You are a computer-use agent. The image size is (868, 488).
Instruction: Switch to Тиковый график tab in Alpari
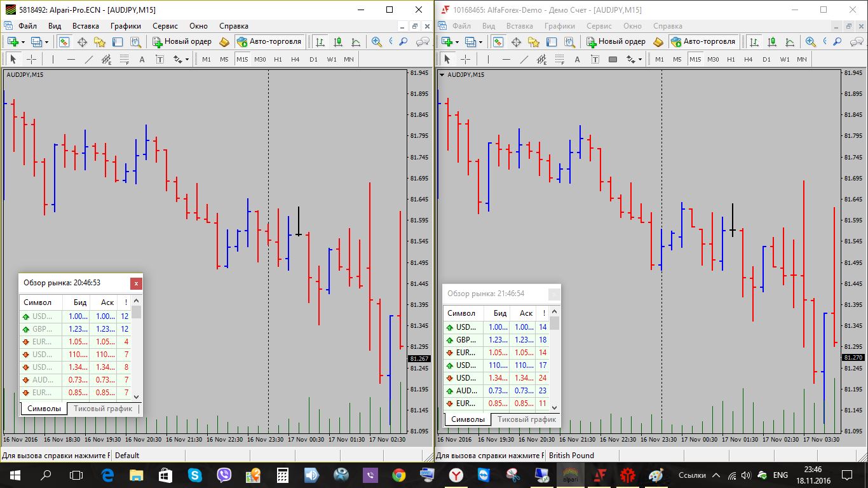(x=103, y=409)
